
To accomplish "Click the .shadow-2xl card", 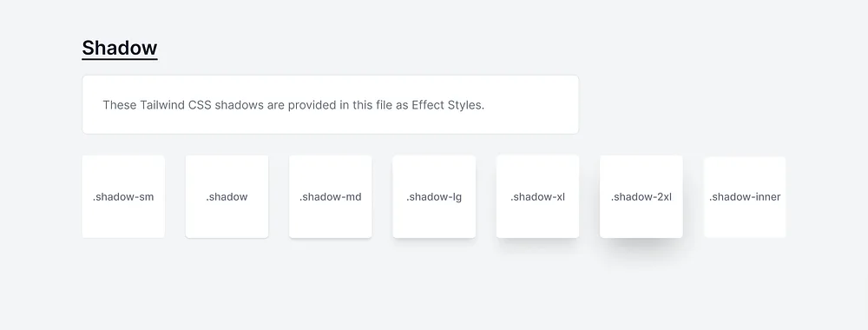I will click(641, 196).
